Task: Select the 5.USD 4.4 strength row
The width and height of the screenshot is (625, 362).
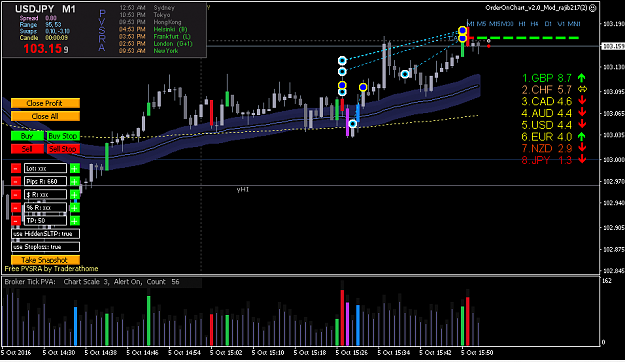Action: (x=554, y=125)
